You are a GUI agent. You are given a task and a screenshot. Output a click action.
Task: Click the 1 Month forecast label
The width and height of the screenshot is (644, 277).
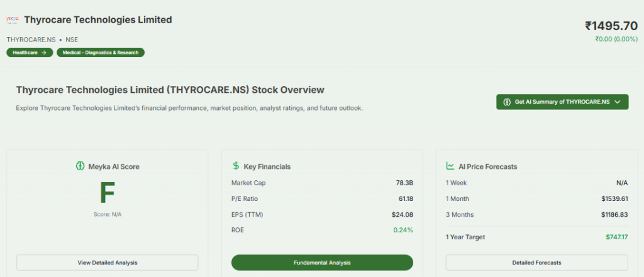[x=458, y=199]
